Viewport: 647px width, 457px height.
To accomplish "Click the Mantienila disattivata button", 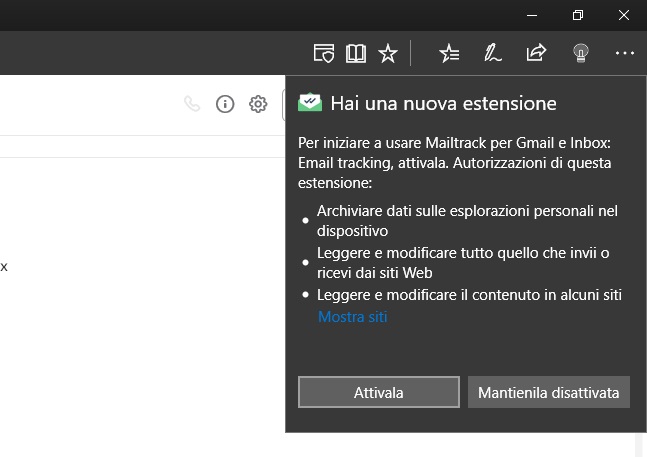I will point(549,393).
